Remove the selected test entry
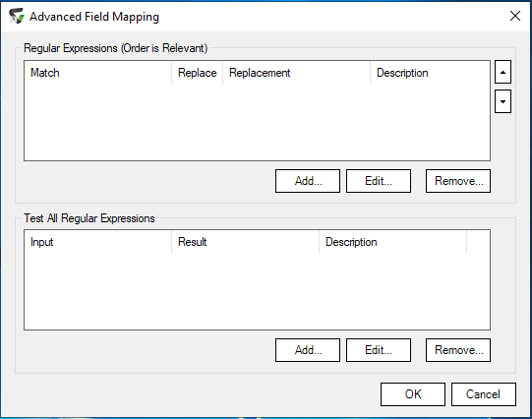The width and height of the screenshot is (532, 419). coord(458,350)
